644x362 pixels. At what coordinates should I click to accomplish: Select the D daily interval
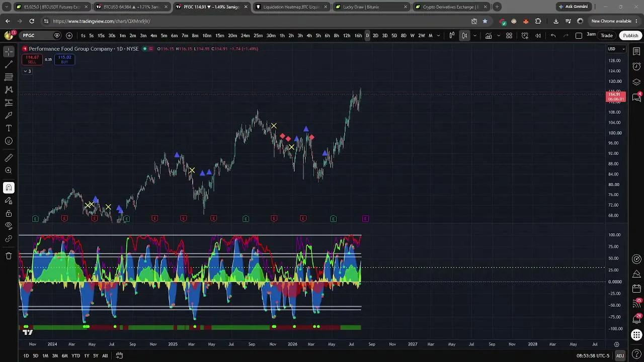pyautogui.click(x=367, y=36)
